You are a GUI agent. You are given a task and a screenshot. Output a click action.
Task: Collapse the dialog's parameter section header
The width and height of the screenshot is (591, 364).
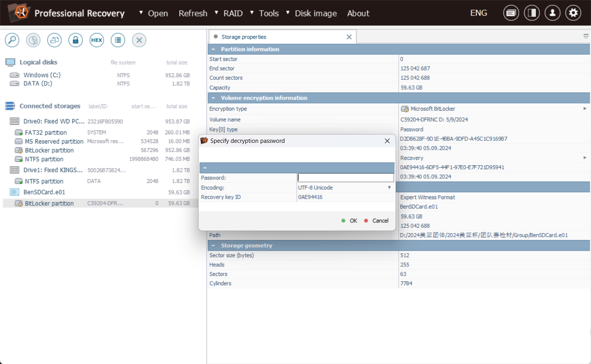205,168
